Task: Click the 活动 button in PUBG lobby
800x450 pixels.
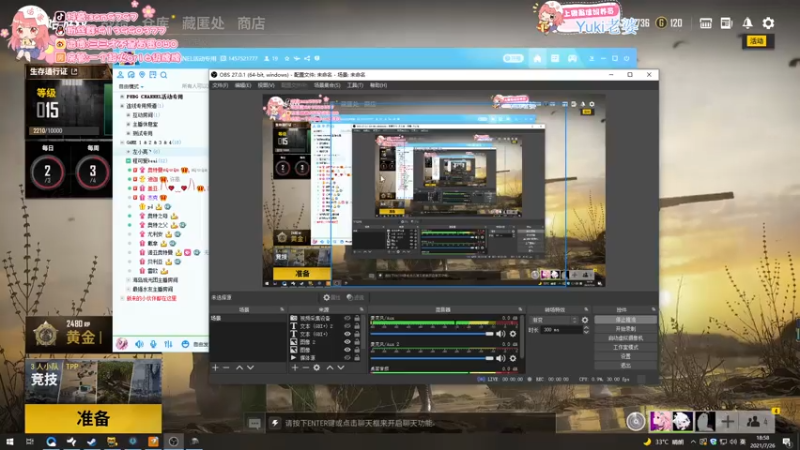Action: pyautogui.click(x=756, y=41)
